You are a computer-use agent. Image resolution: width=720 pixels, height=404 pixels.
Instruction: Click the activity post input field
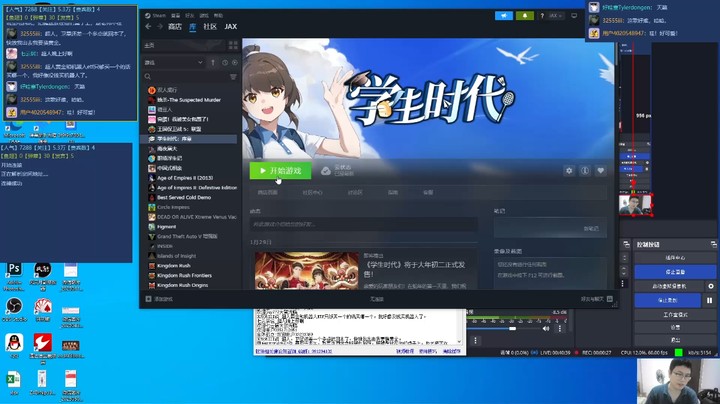click(363, 224)
